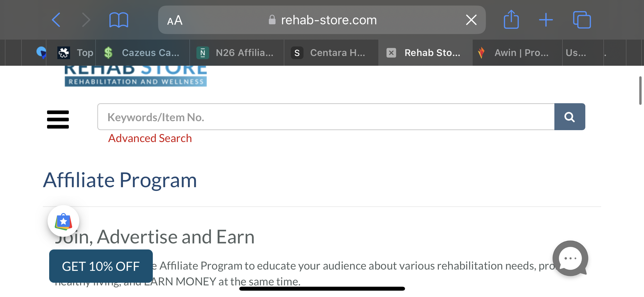
Task: Open a new tab with plus icon
Action: tap(546, 20)
